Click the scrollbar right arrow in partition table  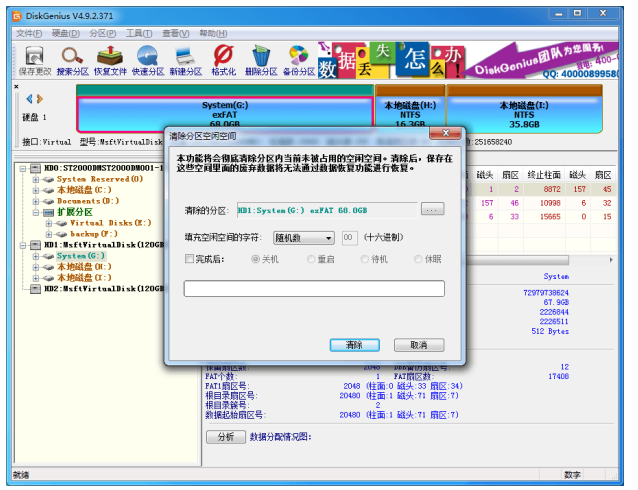tap(611, 260)
